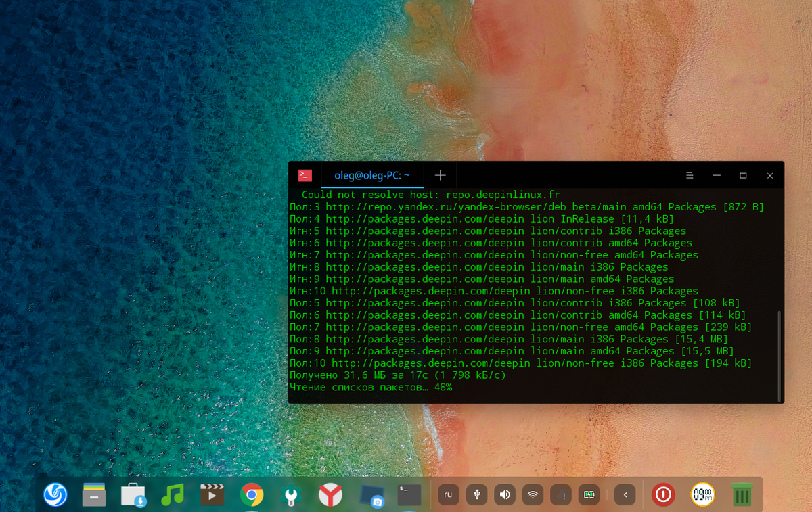Open the music player
The image size is (812, 512).
pos(173,495)
